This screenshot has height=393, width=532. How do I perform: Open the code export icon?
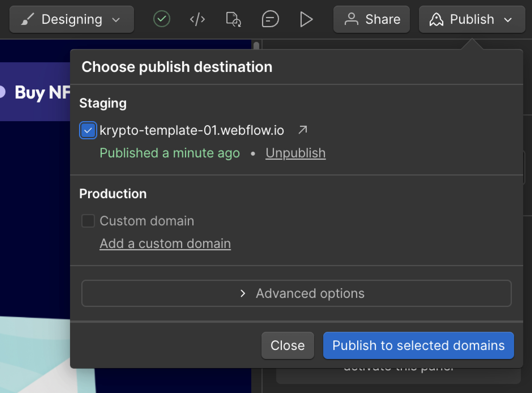click(197, 19)
